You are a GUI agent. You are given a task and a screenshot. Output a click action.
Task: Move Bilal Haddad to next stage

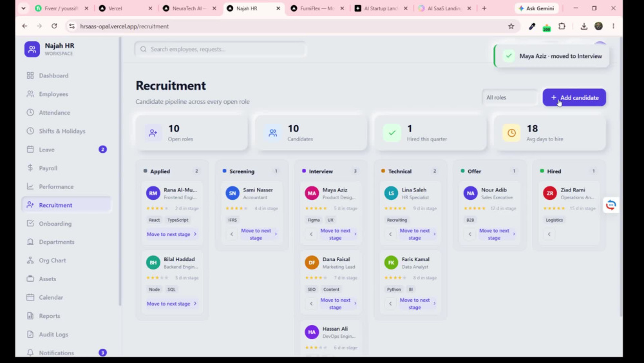(172, 304)
